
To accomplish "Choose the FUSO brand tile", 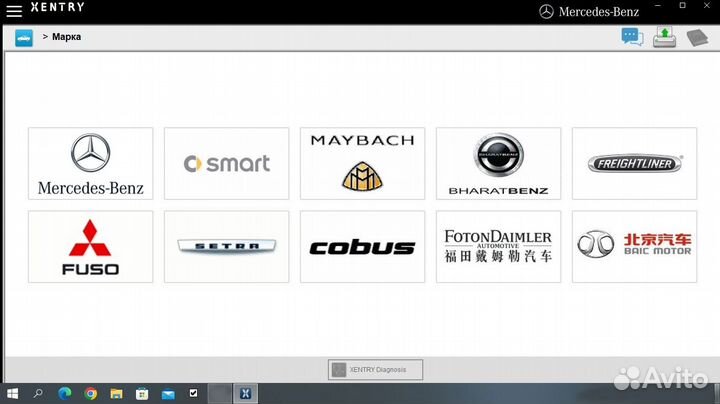I will (x=90, y=246).
